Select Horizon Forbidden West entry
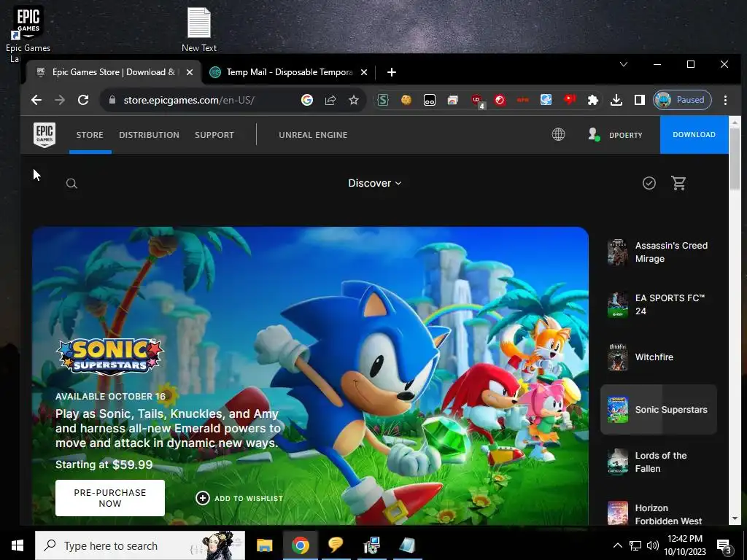747x560 pixels. [x=659, y=512]
